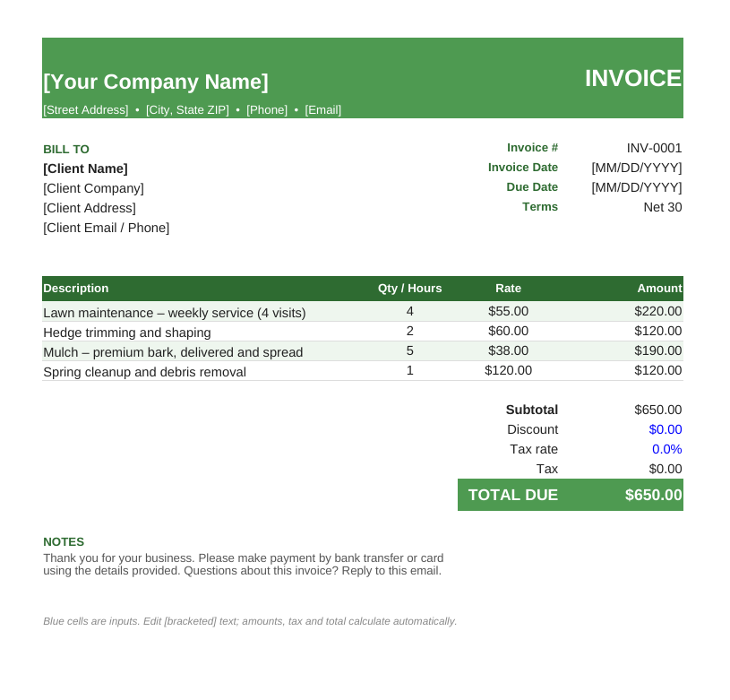730x700 pixels.
Task: Select quantity 4 for Lawn maintenance
Action: [409, 311]
